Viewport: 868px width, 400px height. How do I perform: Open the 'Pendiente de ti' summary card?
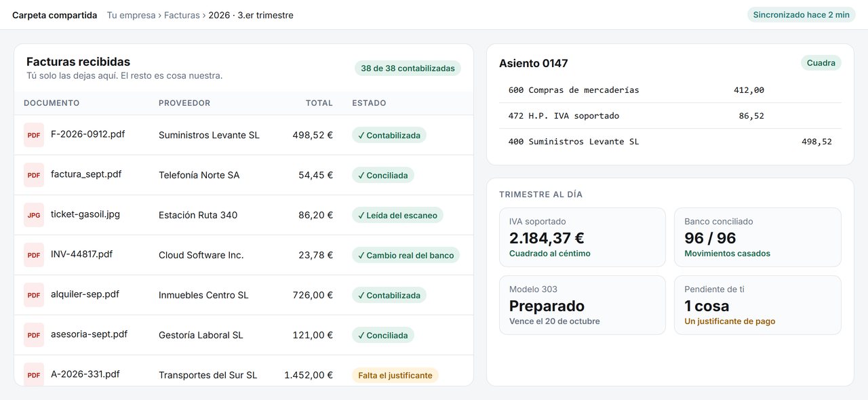[x=757, y=305]
